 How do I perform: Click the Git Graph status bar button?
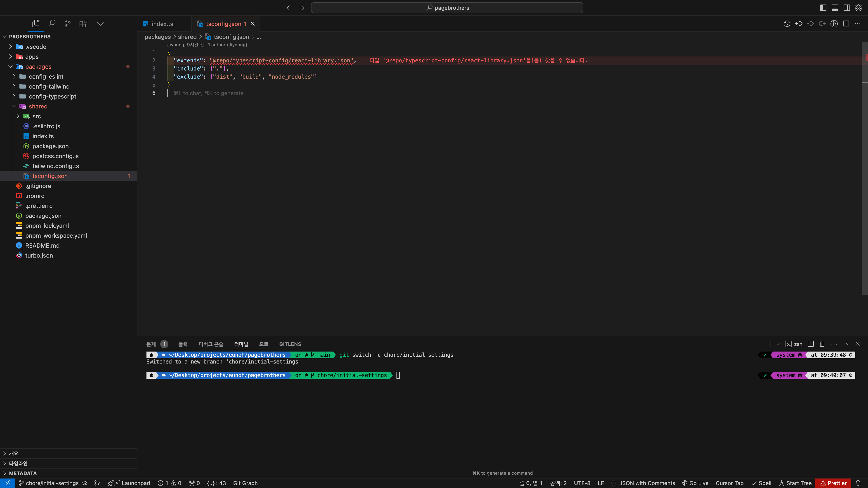tap(245, 483)
